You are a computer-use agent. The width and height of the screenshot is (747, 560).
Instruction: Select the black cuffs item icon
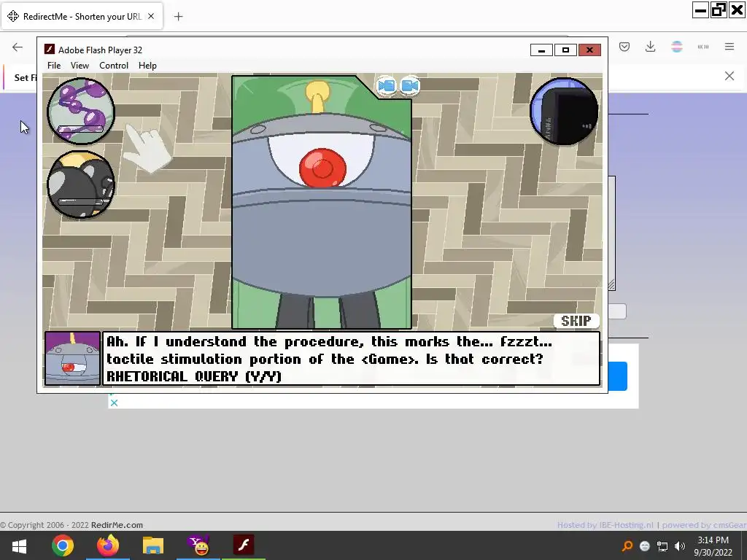[x=81, y=184]
